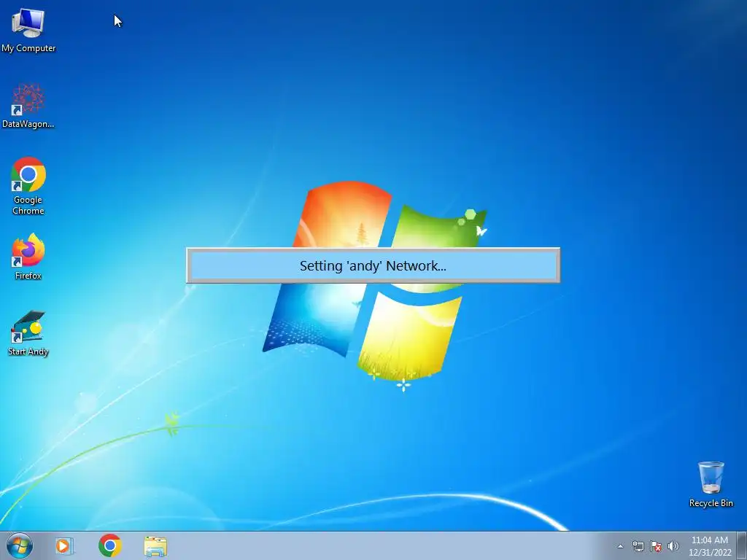Viewport: 747px width, 560px height.
Task: Click the Show Desktop strip
Action: 742,545
